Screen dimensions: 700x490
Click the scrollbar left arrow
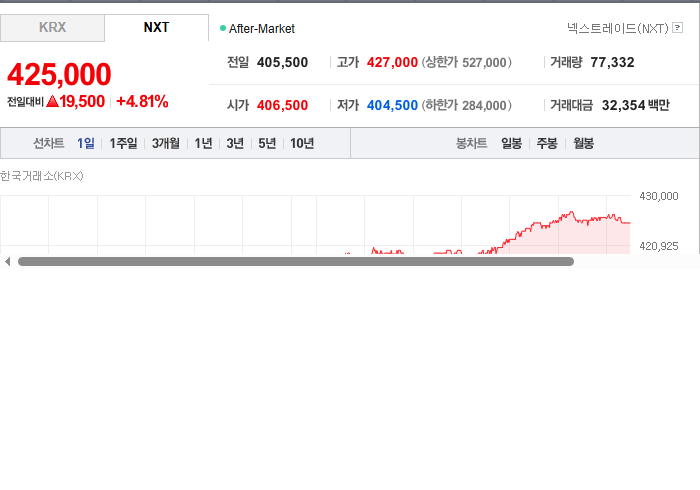coord(7,262)
